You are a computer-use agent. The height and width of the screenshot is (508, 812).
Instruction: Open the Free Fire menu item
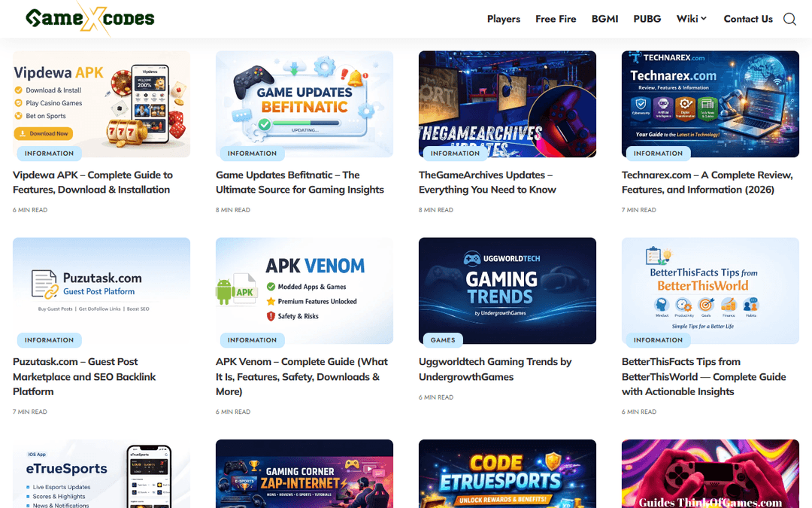pos(556,19)
